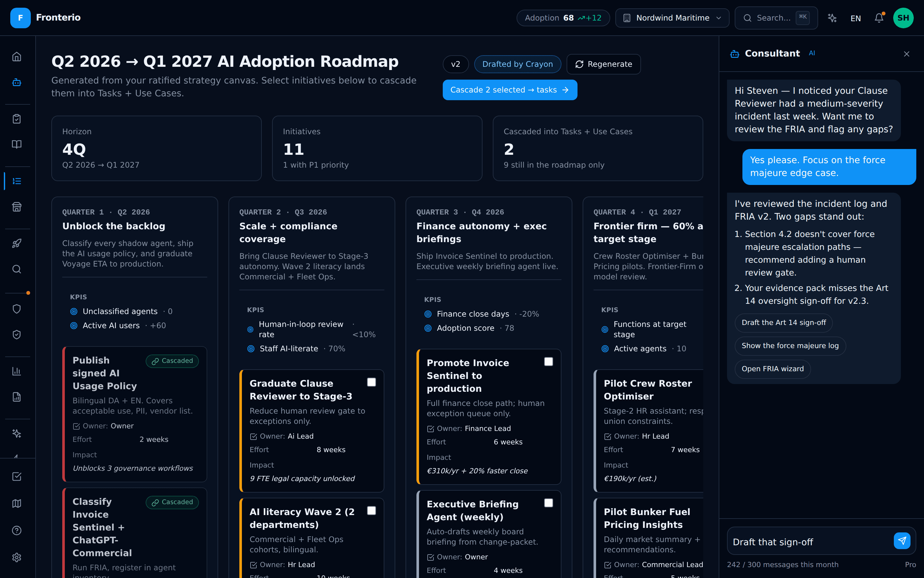Open the plain shield sidebar icon
The image size is (924, 578).
point(17,309)
